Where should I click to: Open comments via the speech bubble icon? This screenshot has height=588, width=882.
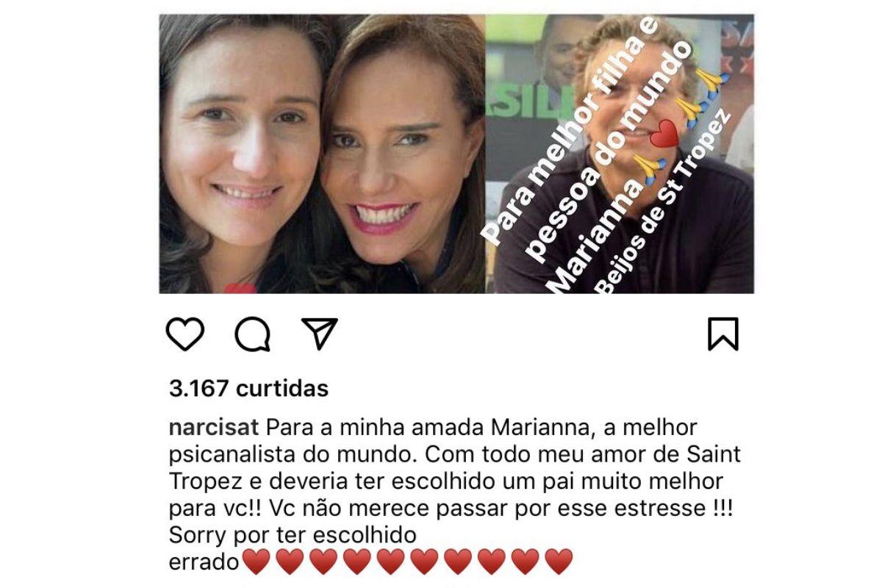253,335
